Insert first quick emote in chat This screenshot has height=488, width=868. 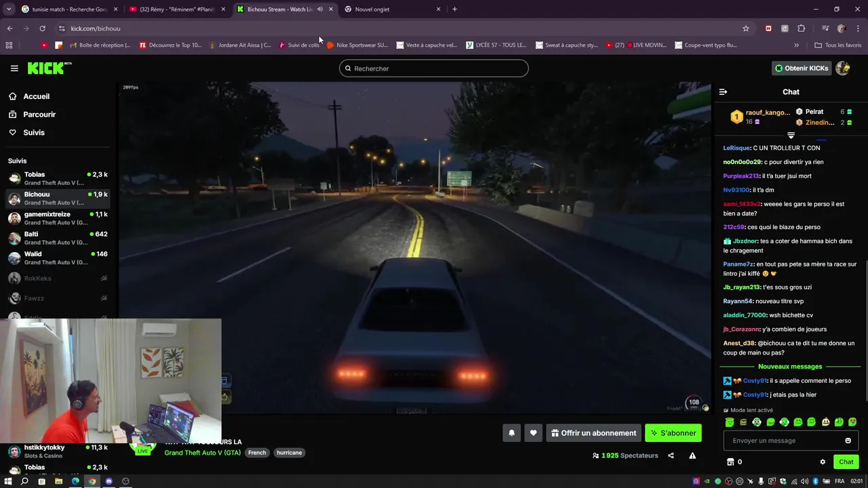730,422
